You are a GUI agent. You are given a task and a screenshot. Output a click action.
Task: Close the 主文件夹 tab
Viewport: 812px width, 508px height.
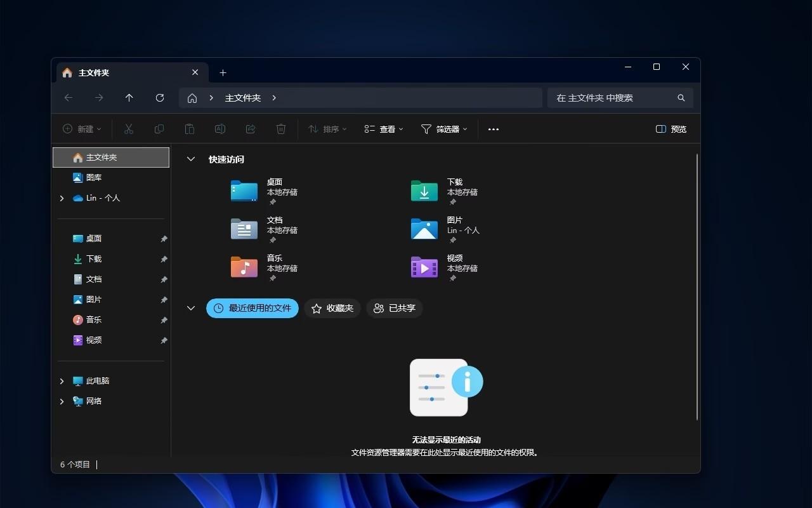[195, 72]
